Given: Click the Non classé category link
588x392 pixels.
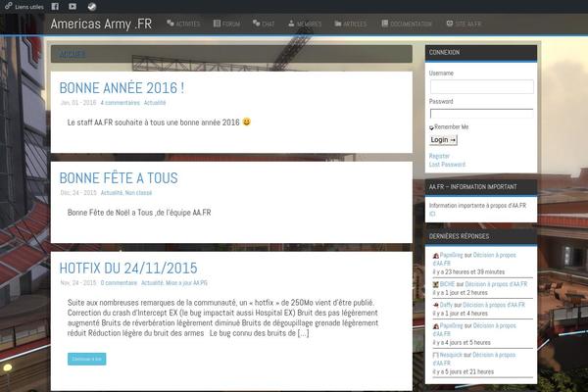Looking at the screenshot, I should pyautogui.click(x=138, y=193).
